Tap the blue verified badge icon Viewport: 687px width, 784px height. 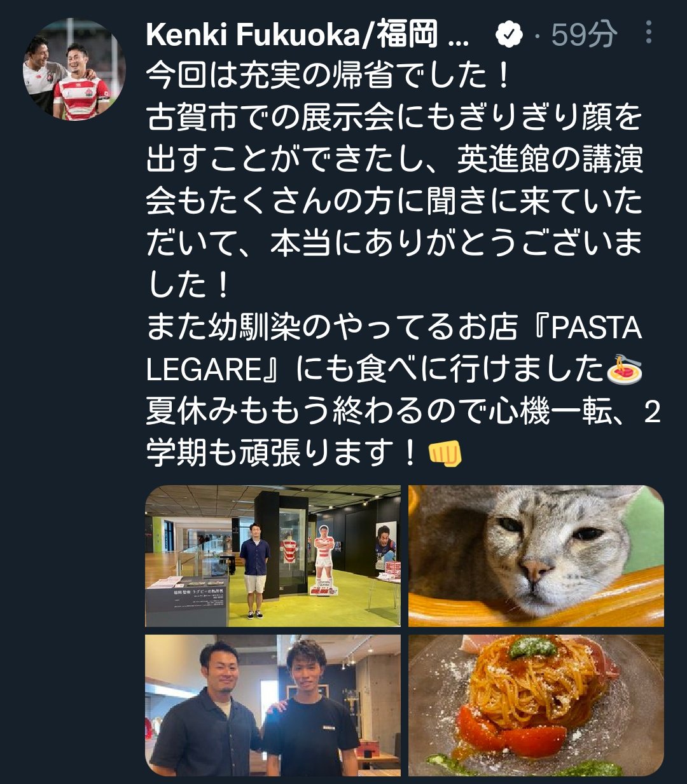click(509, 34)
